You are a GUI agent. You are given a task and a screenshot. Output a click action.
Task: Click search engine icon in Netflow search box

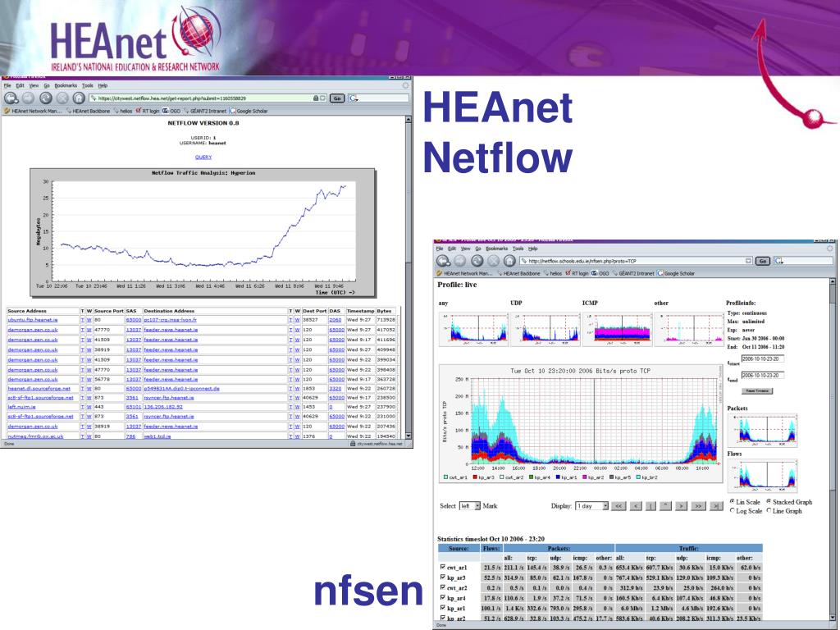click(x=353, y=98)
